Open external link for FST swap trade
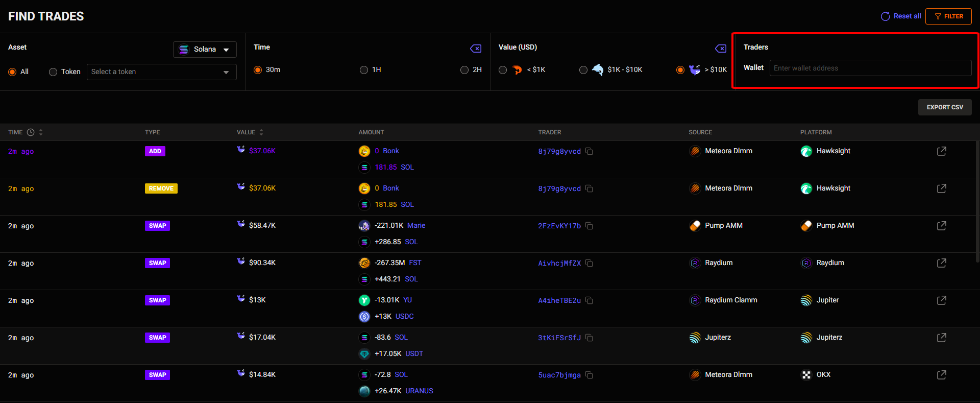980x403 pixels. (x=942, y=263)
